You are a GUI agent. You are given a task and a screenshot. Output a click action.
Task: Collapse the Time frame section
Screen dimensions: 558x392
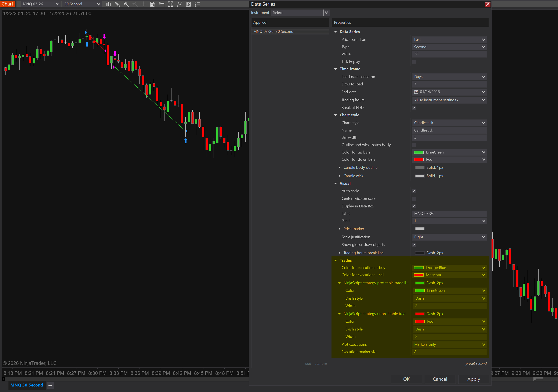pos(335,69)
